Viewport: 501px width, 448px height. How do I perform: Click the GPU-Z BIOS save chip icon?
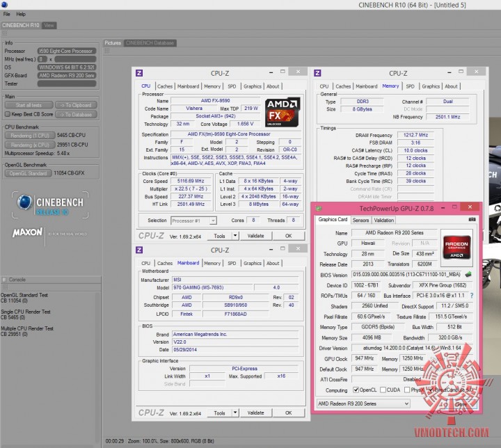point(468,274)
